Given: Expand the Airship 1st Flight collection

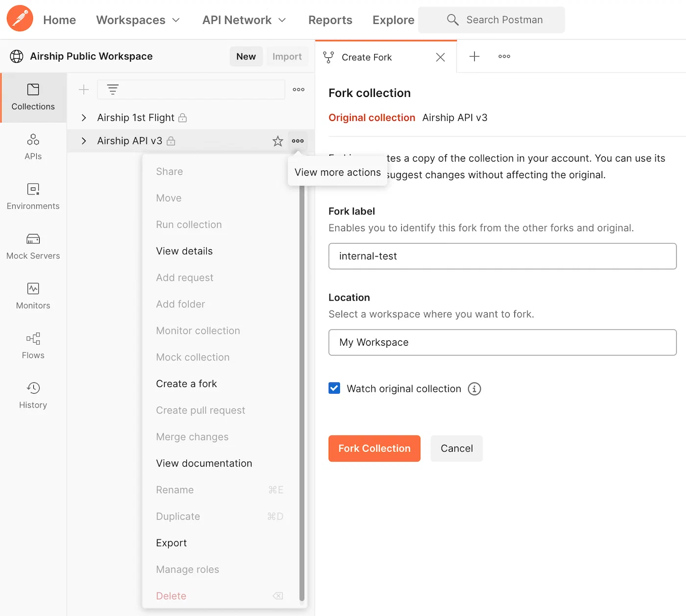Looking at the screenshot, I should pyautogui.click(x=84, y=118).
